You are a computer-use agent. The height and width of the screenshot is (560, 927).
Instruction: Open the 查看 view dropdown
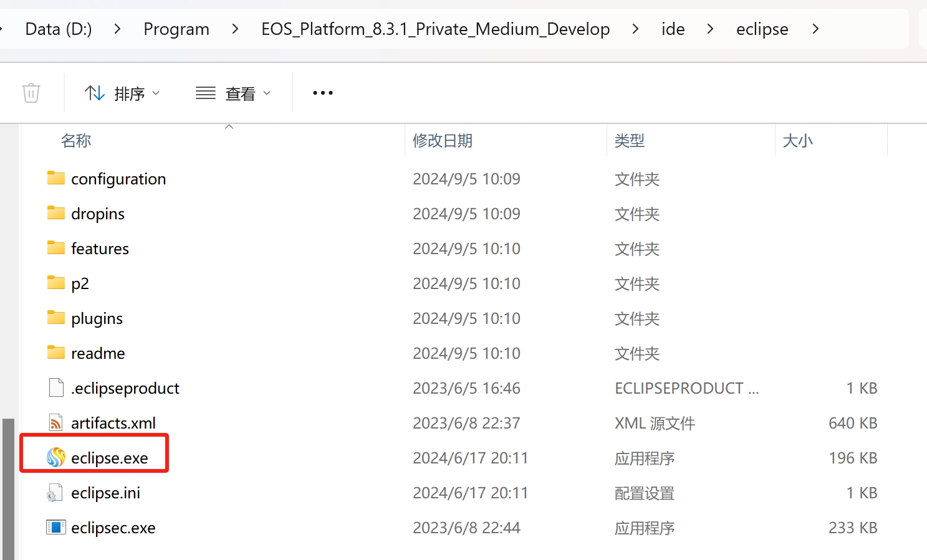click(x=234, y=93)
